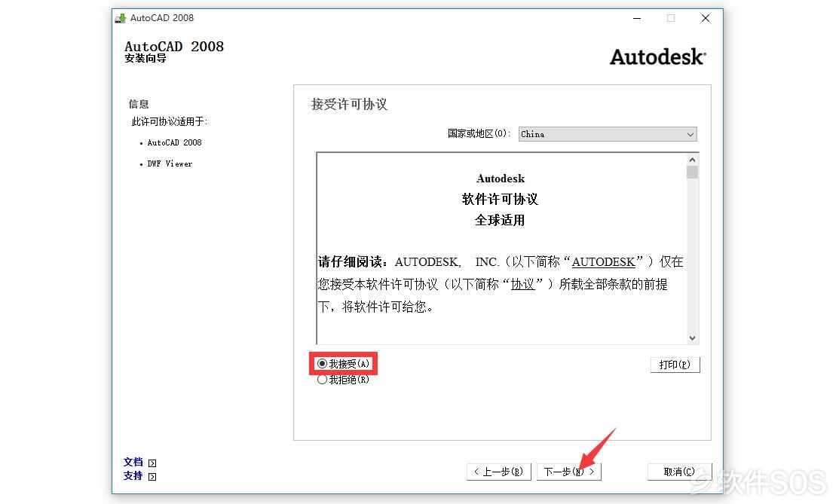Click the arrow icon beside 支持
The width and height of the screenshot is (839, 504).
click(x=152, y=477)
